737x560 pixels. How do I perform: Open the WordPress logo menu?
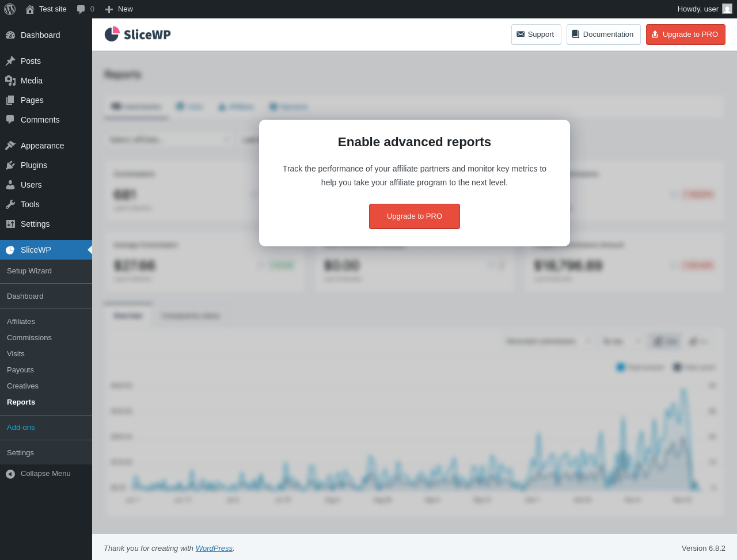pos(10,9)
